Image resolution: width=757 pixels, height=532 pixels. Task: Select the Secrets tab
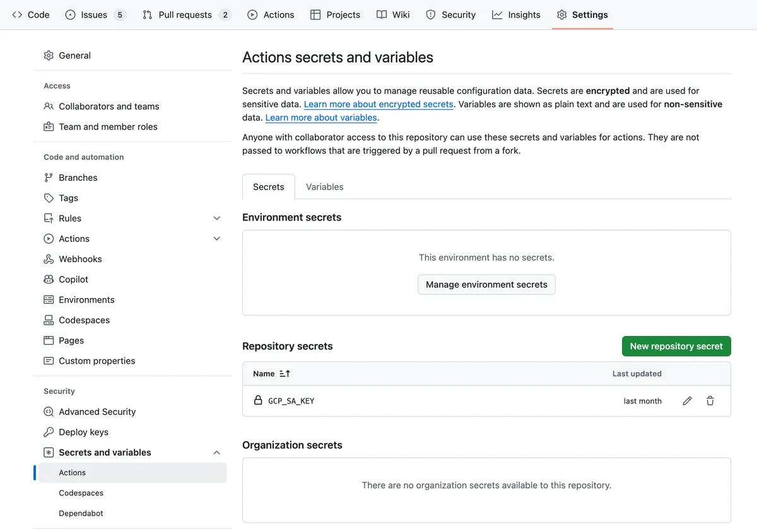[x=269, y=187]
